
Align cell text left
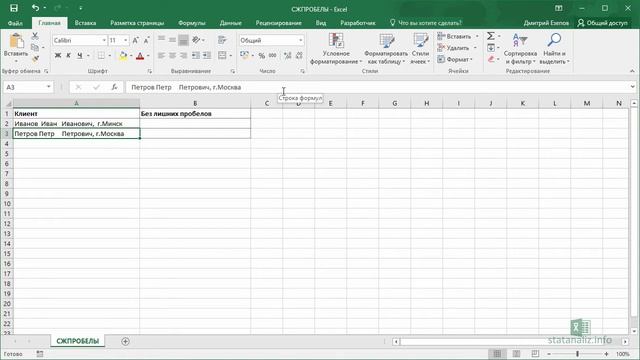point(162,56)
